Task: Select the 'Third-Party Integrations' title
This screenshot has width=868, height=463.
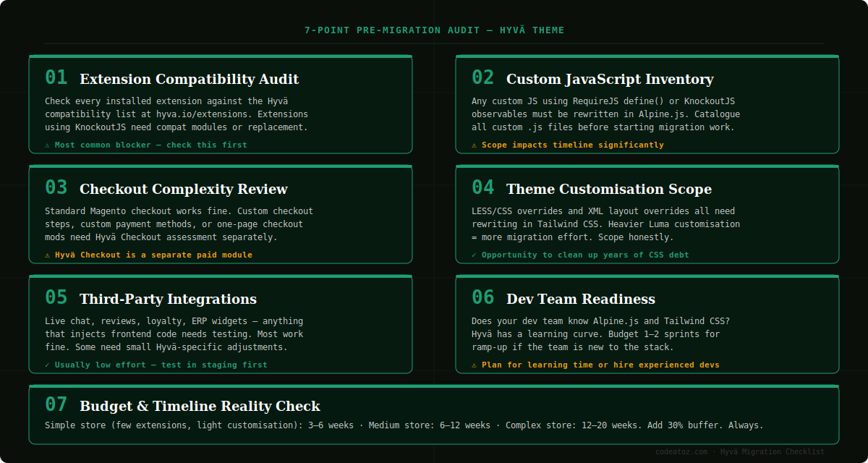Action: coord(168,299)
